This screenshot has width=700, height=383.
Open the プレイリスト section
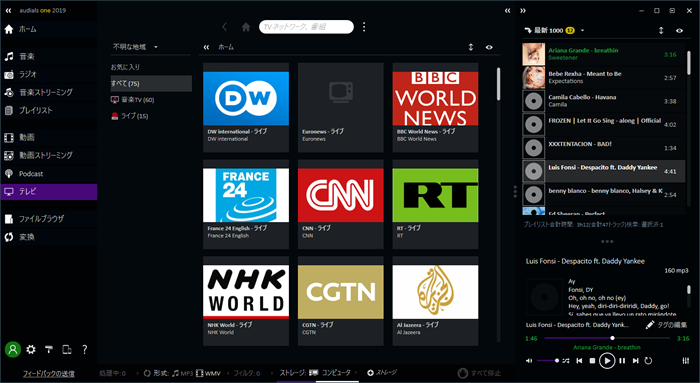pyautogui.click(x=48, y=111)
